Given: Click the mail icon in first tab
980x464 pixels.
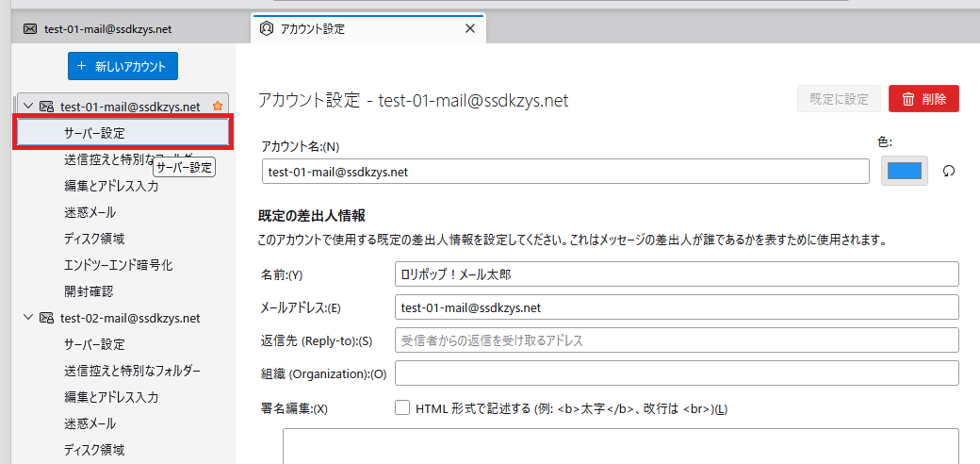Looking at the screenshot, I should pyautogui.click(x=30, y=29).
